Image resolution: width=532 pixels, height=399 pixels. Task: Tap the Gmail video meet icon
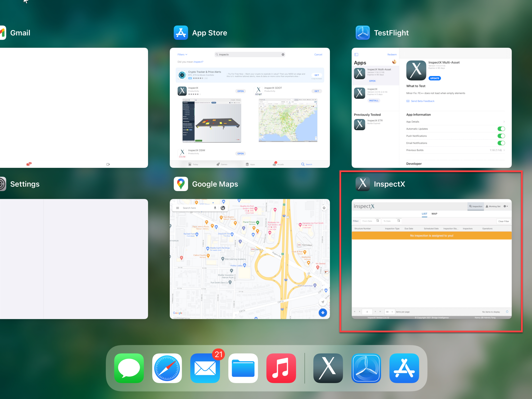(x=108, y=164)
